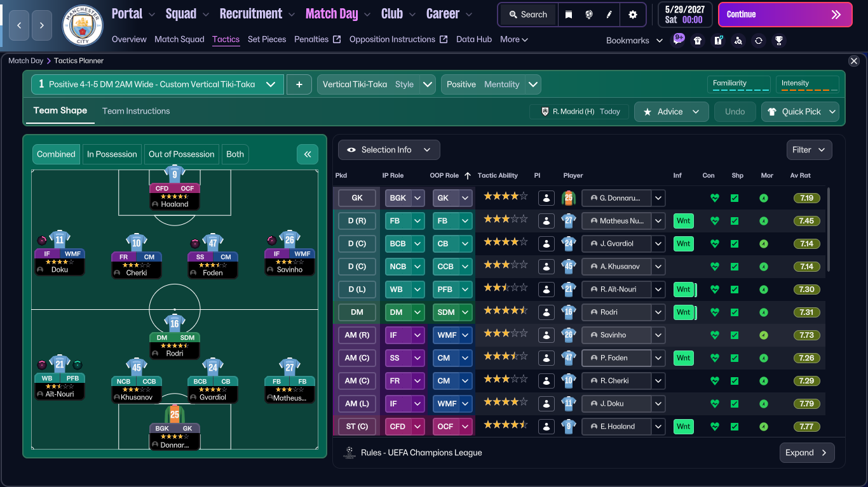This screenshot has width=868, height=487.
Task: Open the bookmark icon beside Search
Action: coord(569,15)
